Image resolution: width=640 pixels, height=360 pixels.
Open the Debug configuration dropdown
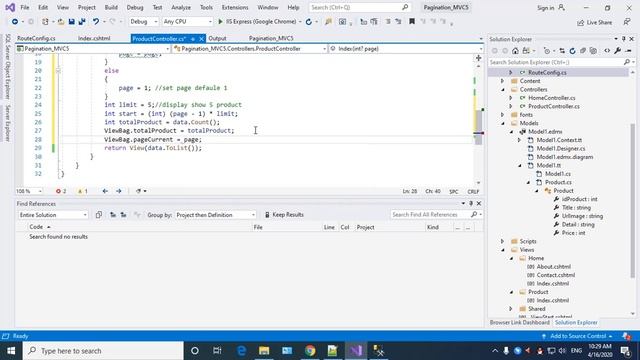(144, 22)
